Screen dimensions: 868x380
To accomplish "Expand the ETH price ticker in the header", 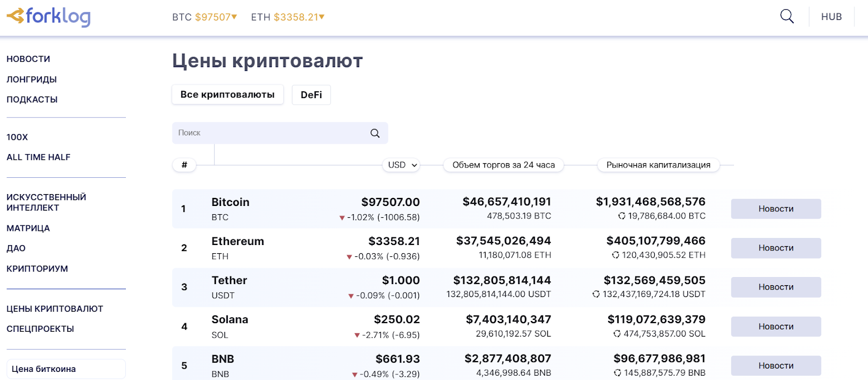I will pos(288,17).
